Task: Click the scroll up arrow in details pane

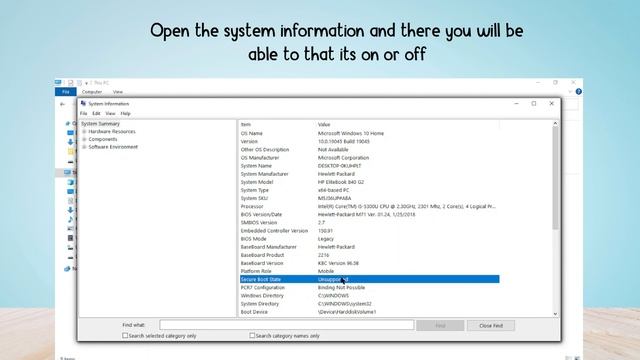Action: pos(555,123)
